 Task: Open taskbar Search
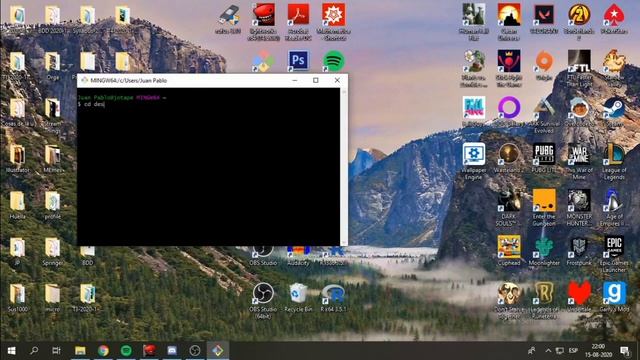34,351
